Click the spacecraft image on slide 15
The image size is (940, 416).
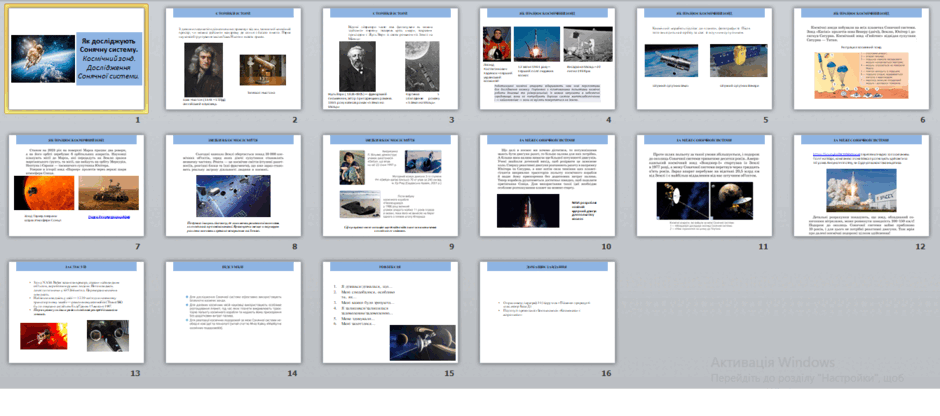(x=423, y=342)
